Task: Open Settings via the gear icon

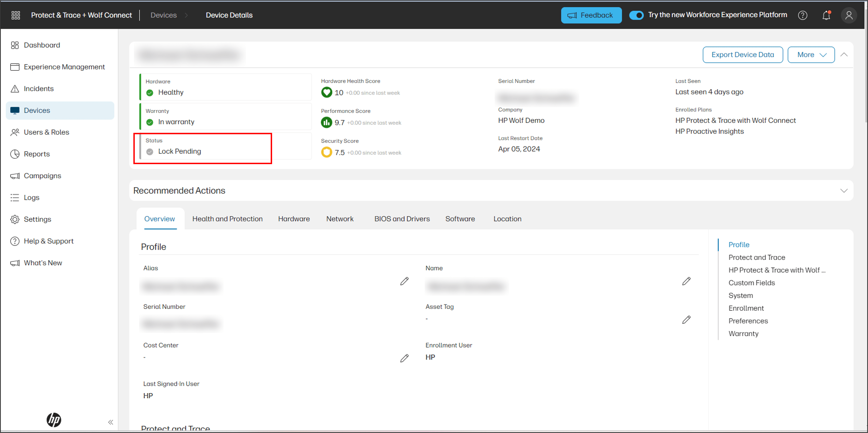Action: 15,219
